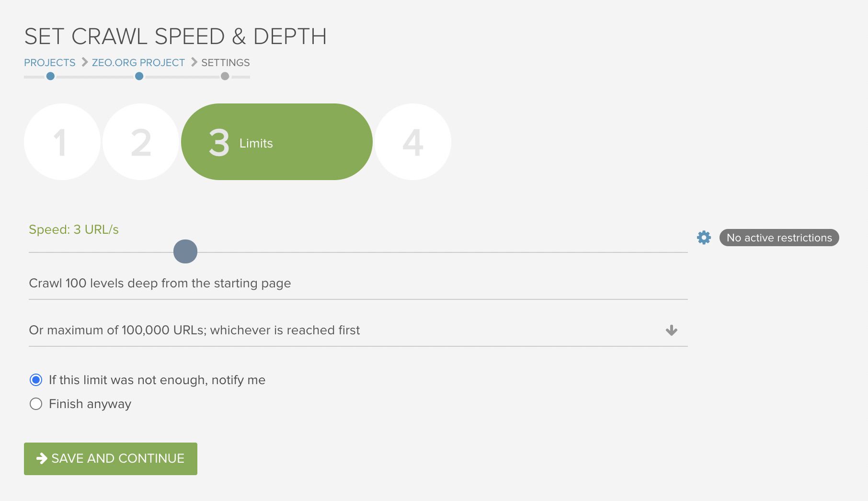The width and height of the screenshot is (868, 501).
Task: Click chevron before Settings breadcrumb
Action: click(x=194, y=62)
